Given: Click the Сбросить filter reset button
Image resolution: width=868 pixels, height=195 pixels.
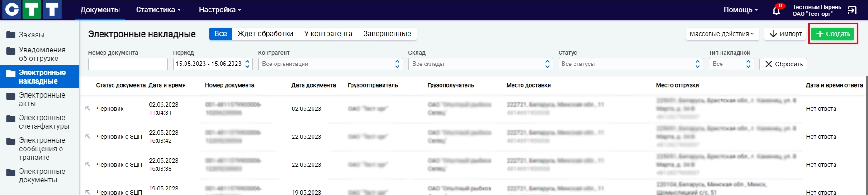Looking at the screenshot, I should click(783, 64).
